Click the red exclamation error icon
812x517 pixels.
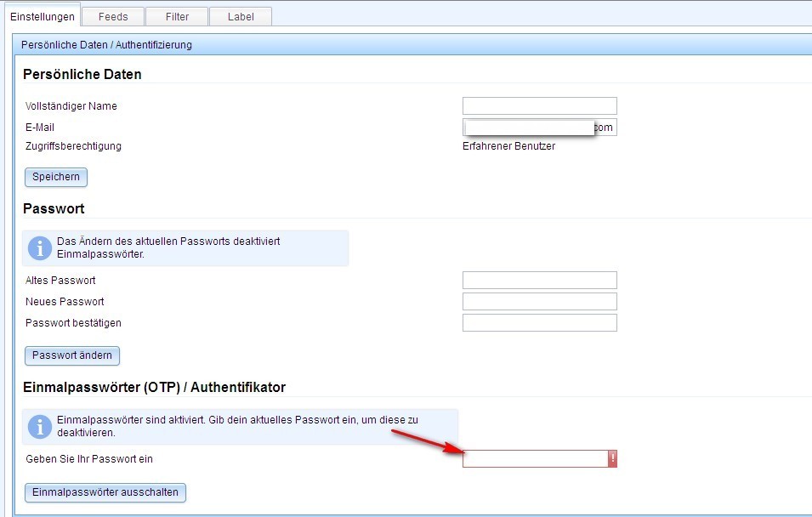612,459
